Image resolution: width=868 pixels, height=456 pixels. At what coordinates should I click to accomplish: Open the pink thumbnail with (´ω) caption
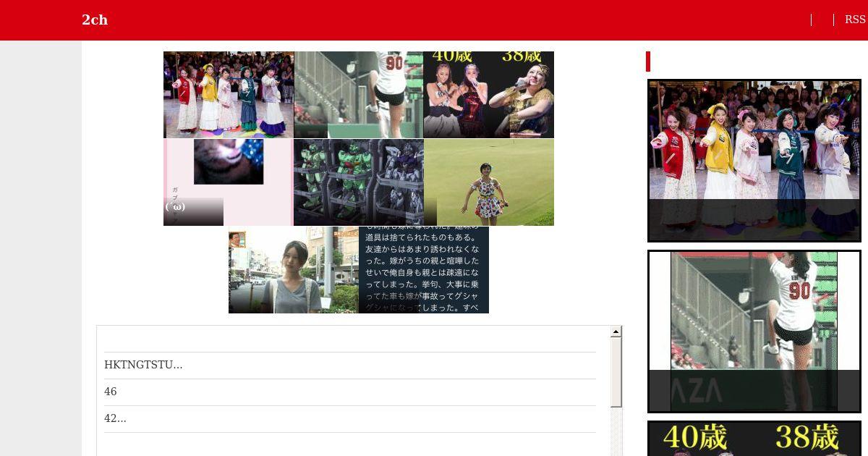(x=229, y=182)
